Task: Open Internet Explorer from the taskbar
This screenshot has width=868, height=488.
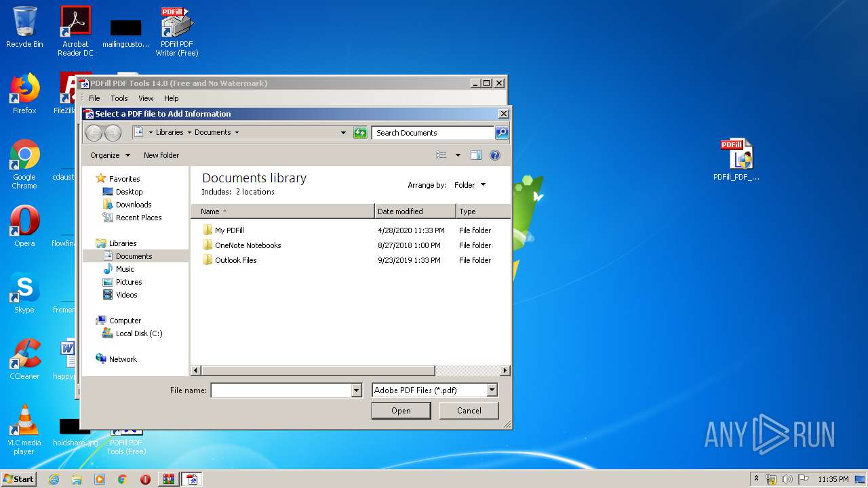Action: 54,479
